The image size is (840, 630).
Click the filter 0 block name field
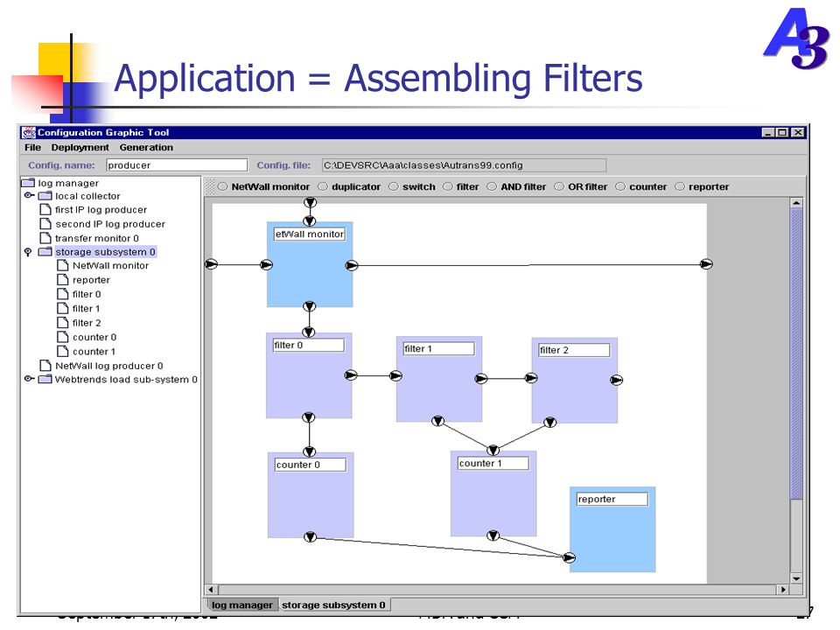309,346
